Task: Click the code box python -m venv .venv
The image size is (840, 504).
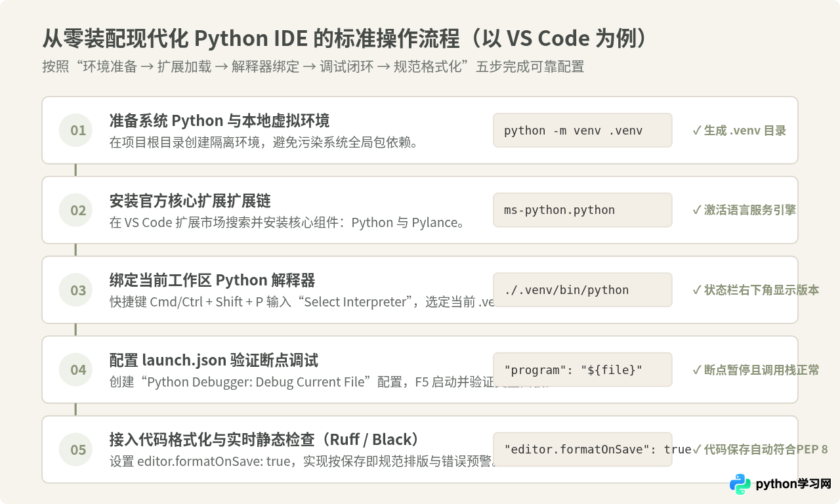Action: coord(583,130)
